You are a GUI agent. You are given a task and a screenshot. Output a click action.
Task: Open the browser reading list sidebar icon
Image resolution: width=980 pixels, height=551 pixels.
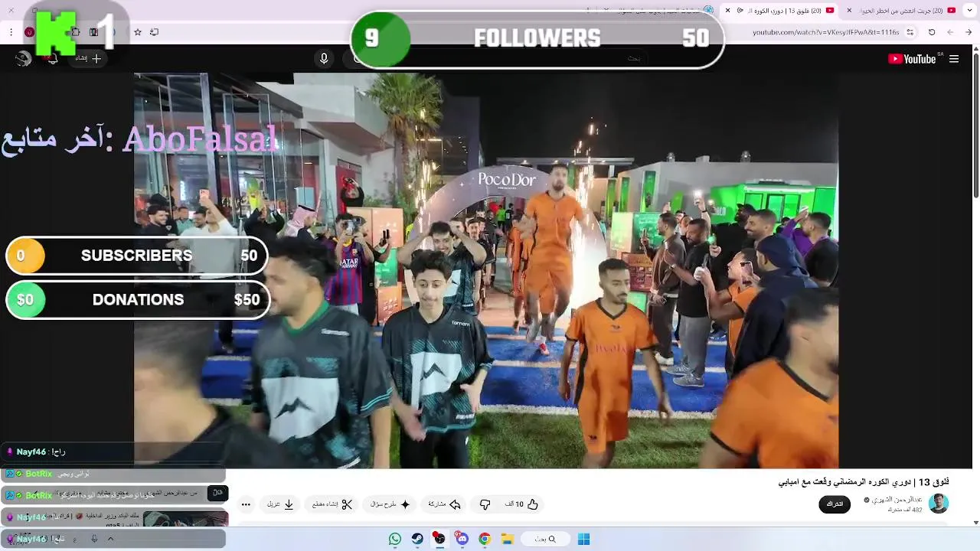click(93, 32)
